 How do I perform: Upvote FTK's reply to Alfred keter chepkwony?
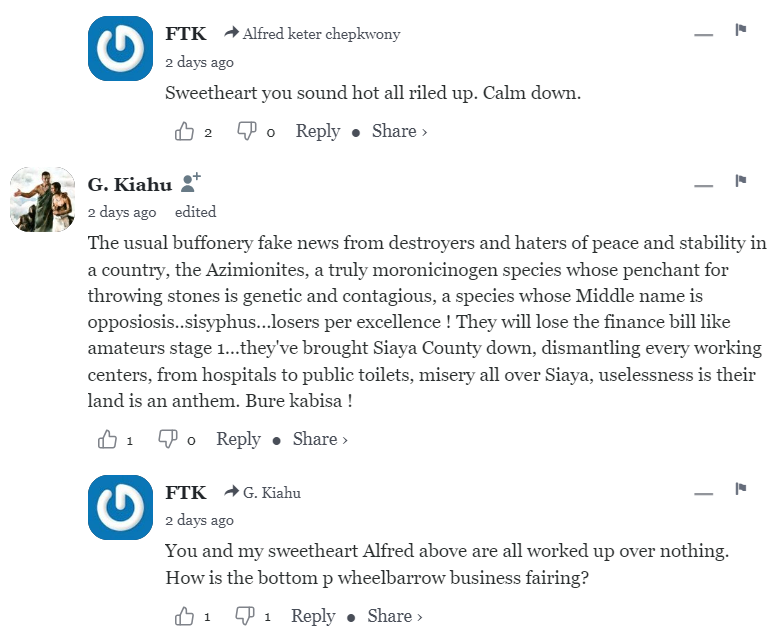click(x=185, y=131)
